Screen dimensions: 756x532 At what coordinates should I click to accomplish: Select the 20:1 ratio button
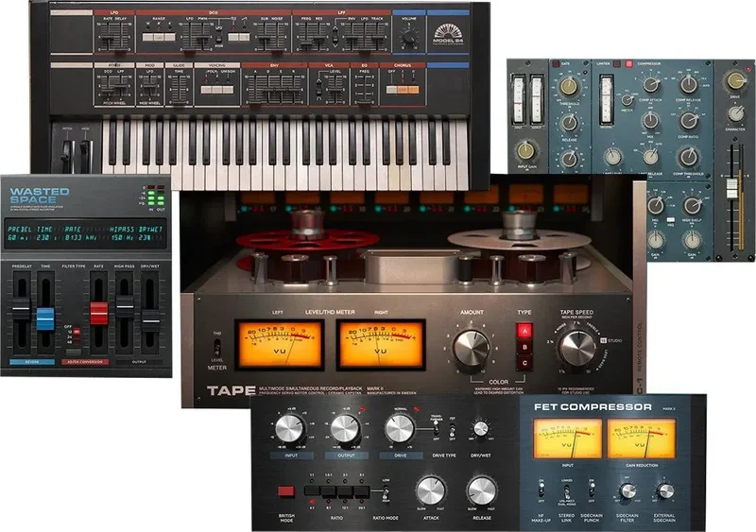click(362, 491)
